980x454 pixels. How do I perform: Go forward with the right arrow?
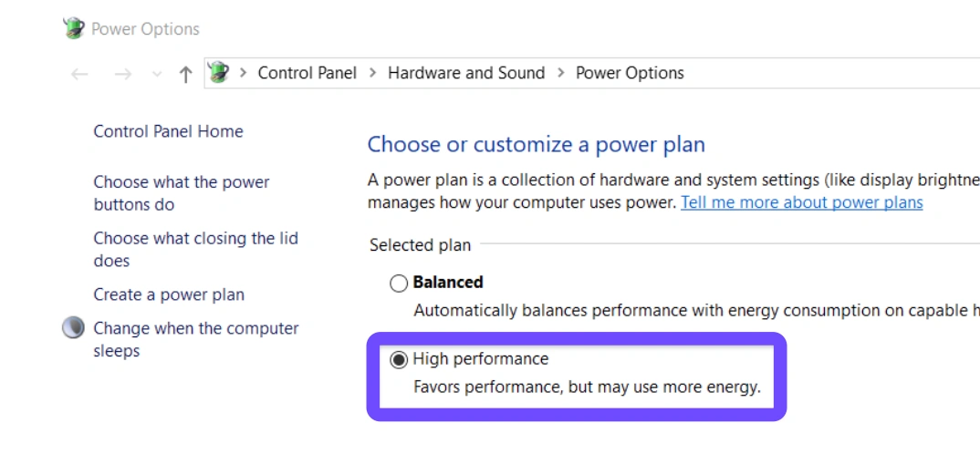click(x=123, y=74)
